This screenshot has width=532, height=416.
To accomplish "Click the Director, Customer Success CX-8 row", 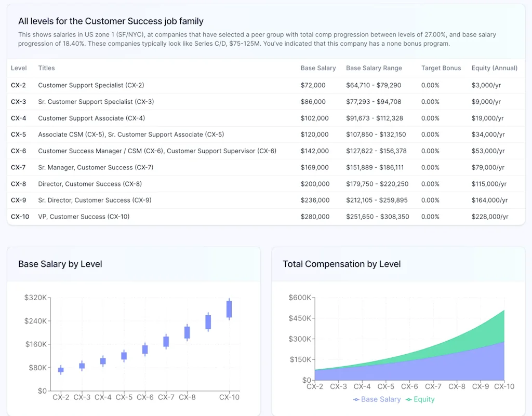I will click(208, 184).
